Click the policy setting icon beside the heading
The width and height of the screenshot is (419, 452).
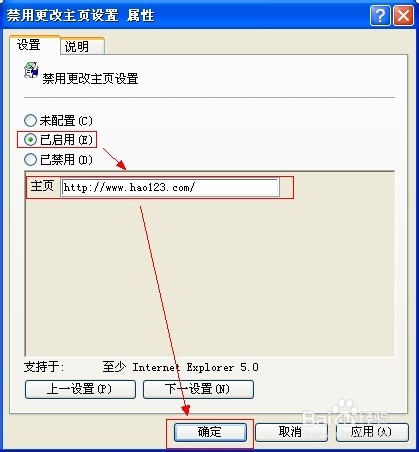31,70
